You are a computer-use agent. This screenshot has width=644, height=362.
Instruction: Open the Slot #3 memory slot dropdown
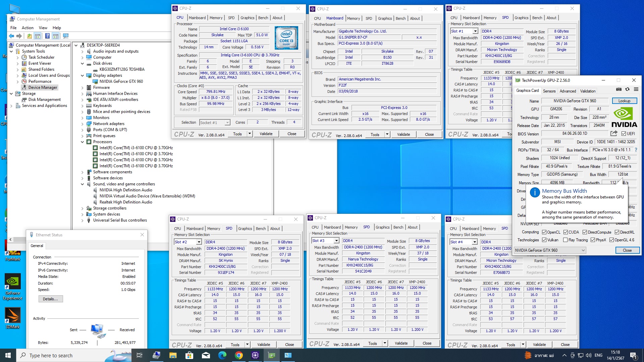pos(336,241)
